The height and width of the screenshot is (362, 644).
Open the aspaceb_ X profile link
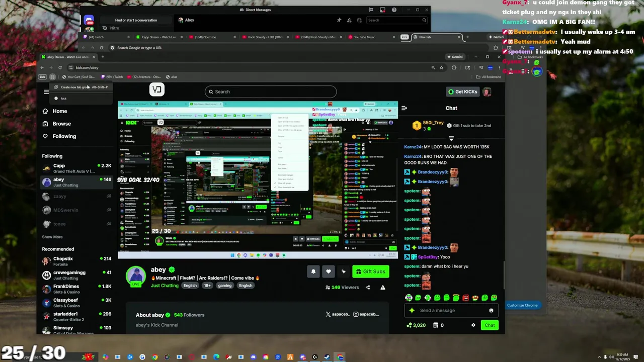point(337,314)
